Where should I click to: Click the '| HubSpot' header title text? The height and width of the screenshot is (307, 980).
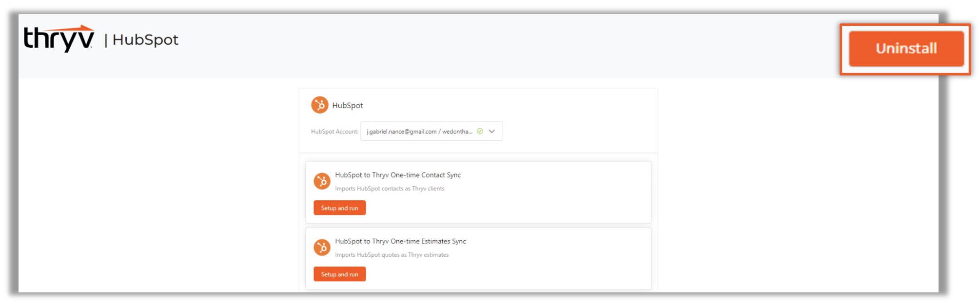pyautogui.click(x=141, y=40)
